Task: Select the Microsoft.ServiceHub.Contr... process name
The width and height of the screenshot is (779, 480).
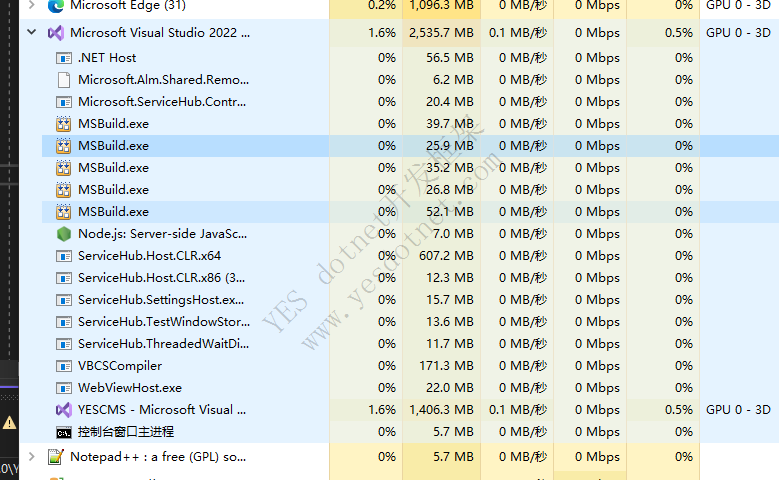Action: click(162, 102)
